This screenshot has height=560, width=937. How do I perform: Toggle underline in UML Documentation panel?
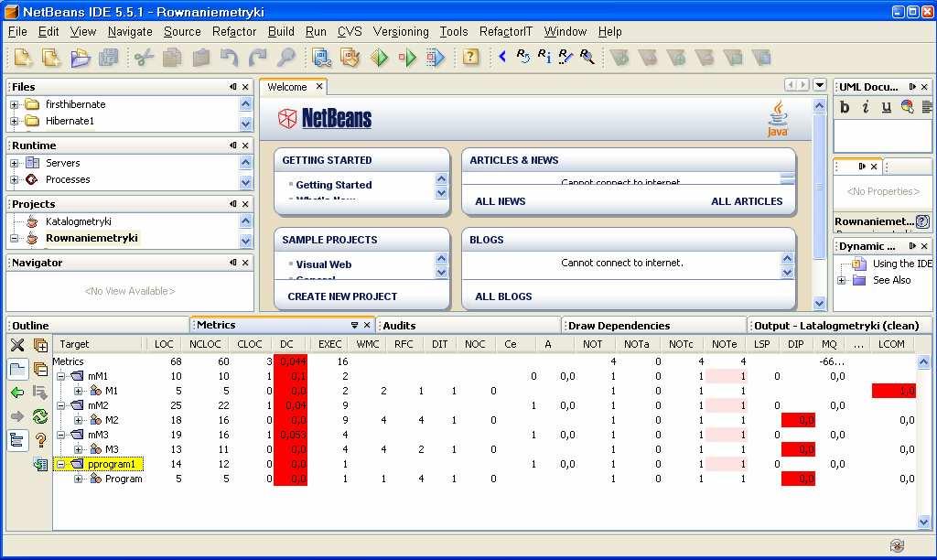pos(886,107)
